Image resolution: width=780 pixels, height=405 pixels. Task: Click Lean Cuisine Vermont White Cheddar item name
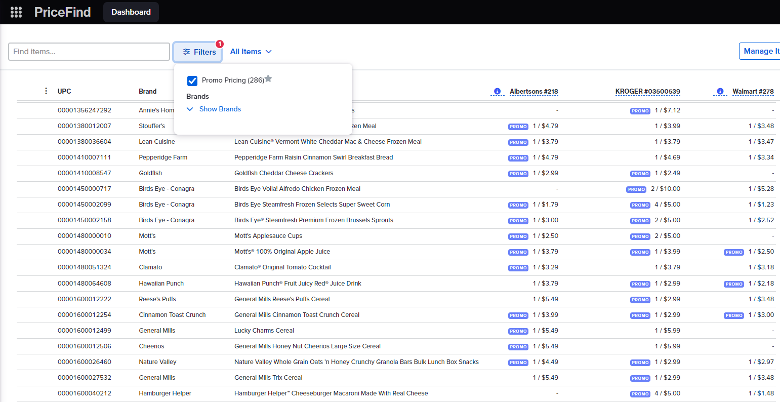coord(328,142)
